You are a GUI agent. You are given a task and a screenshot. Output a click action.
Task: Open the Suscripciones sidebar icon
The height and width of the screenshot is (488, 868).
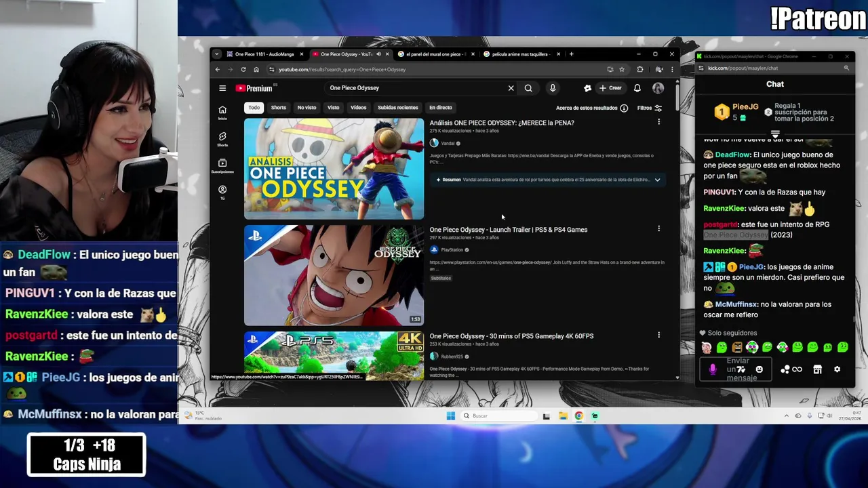(x=222, y=166)
